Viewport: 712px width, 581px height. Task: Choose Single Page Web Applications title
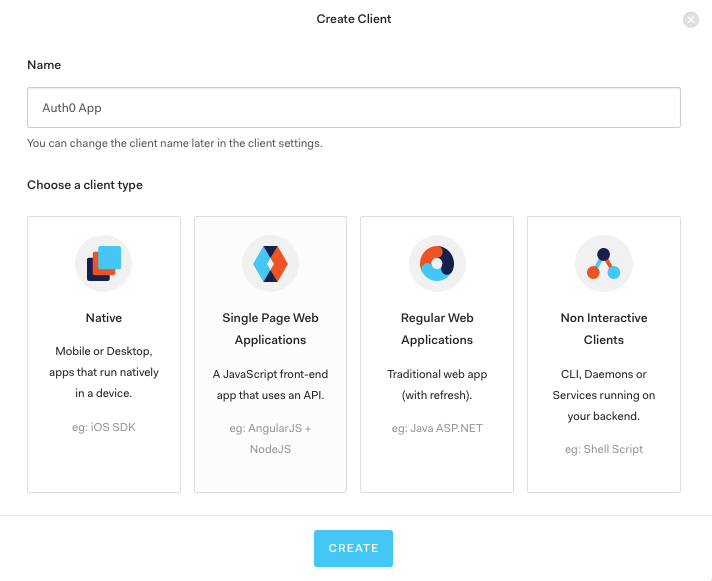click(270, 329)
